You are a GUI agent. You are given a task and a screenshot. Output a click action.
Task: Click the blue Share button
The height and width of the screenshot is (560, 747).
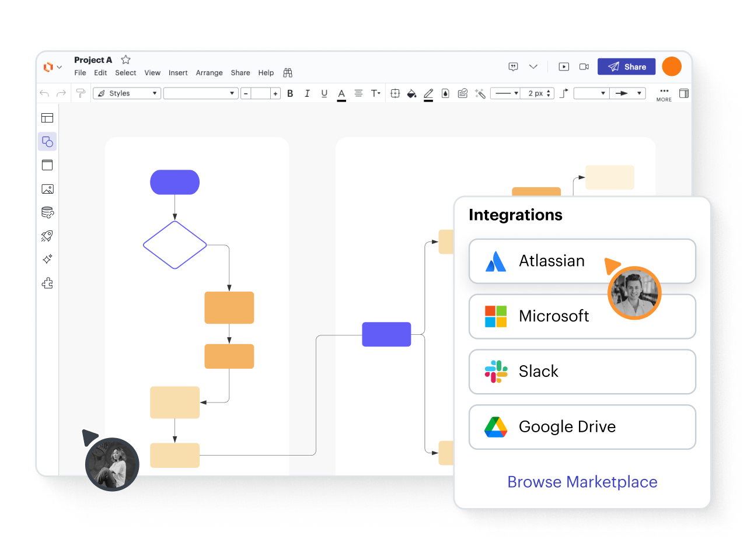coord(626,66)
